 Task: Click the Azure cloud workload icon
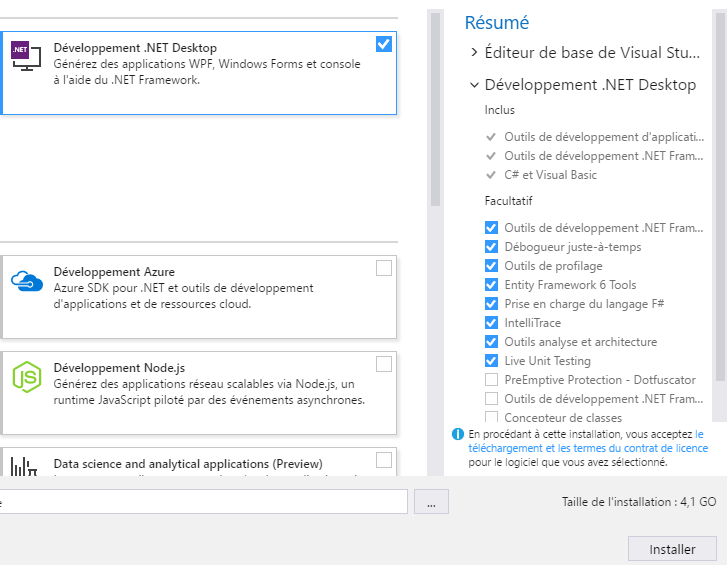(26, 280)
